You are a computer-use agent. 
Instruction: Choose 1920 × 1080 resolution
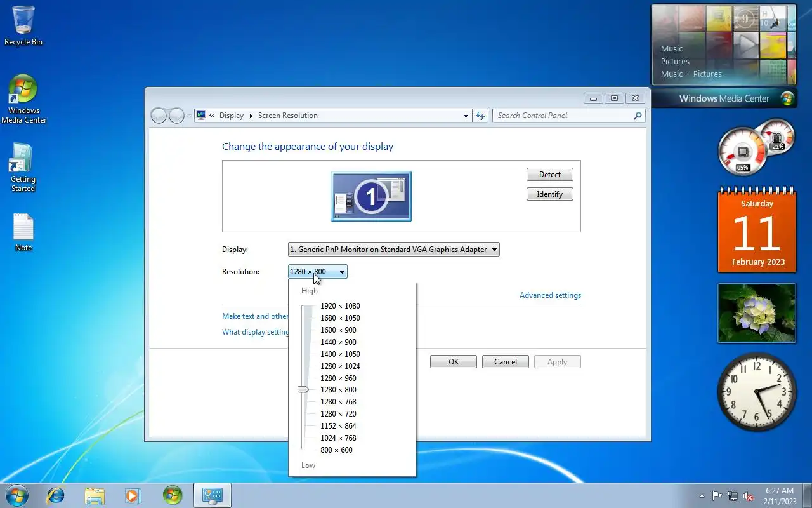pos(340,306)
